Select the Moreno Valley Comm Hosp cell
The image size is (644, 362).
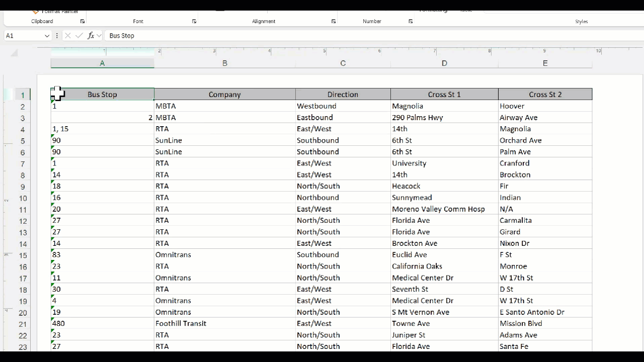tap(444, 209)
